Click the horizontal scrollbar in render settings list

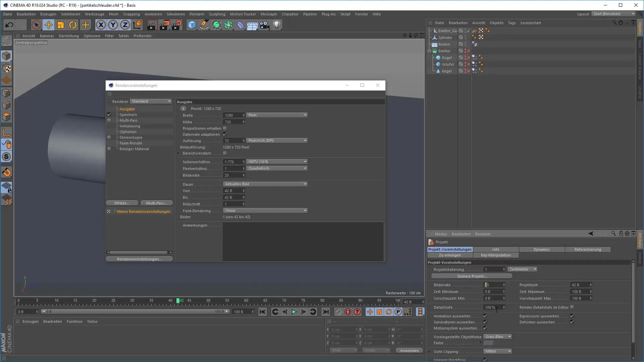pos(139,252)
